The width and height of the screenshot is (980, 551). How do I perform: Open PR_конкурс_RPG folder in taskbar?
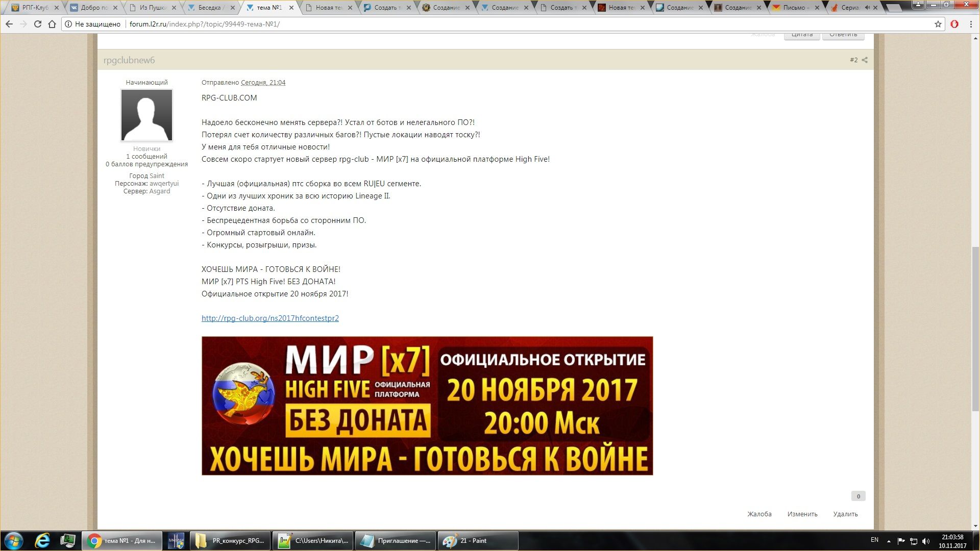(230, 541)
